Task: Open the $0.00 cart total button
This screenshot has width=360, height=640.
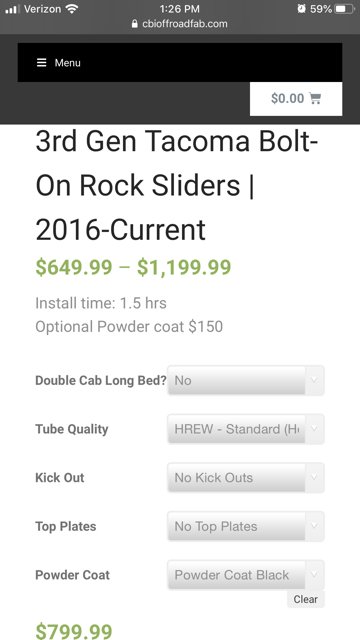Action: coord(296,99)
